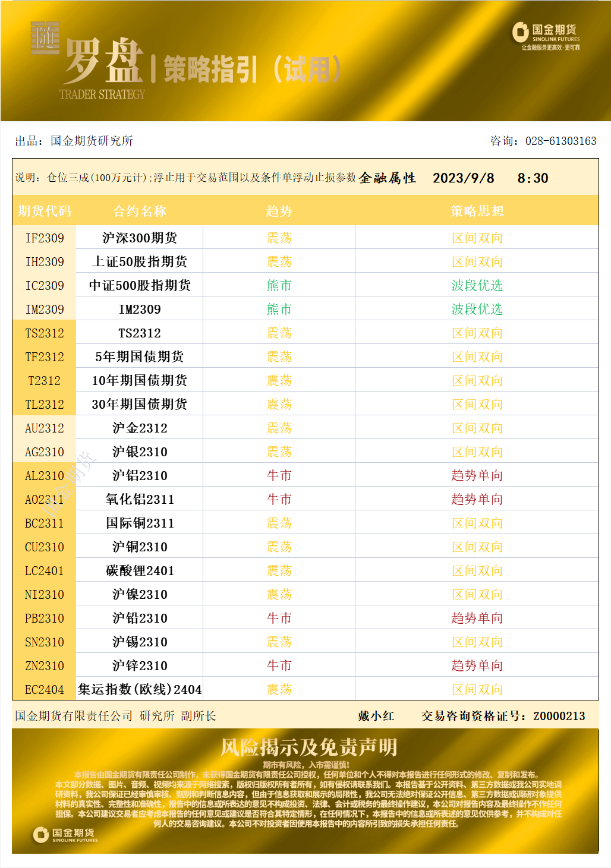Click the 沪银2310 contract name
Viewport: 611px width, 868px height.
pos(140,452)
